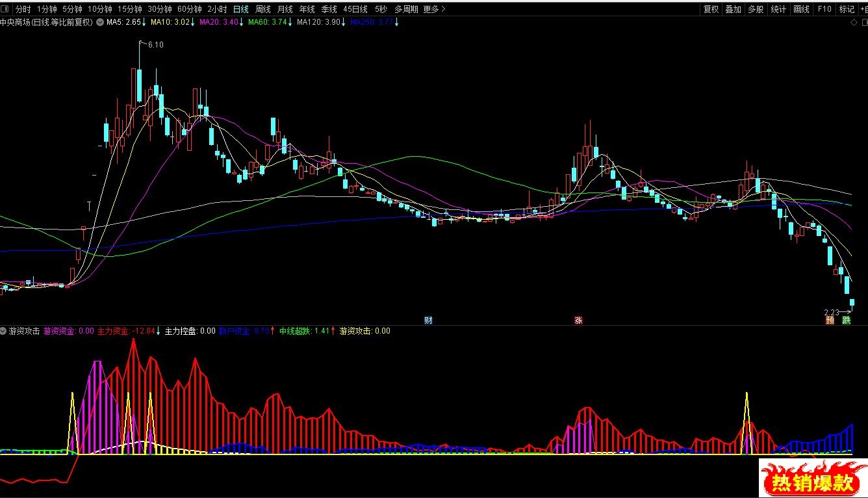Open the 画线 drawing tool

click(802, 9)
